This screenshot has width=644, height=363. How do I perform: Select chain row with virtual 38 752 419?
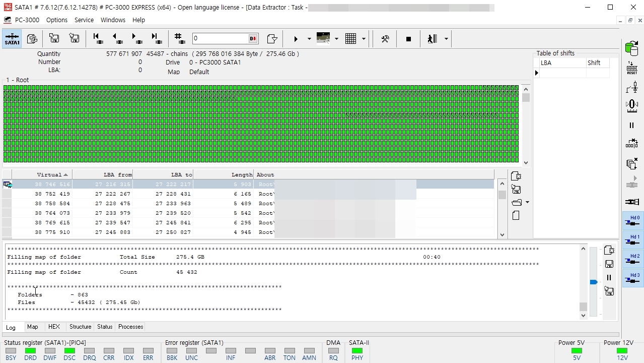248,194
